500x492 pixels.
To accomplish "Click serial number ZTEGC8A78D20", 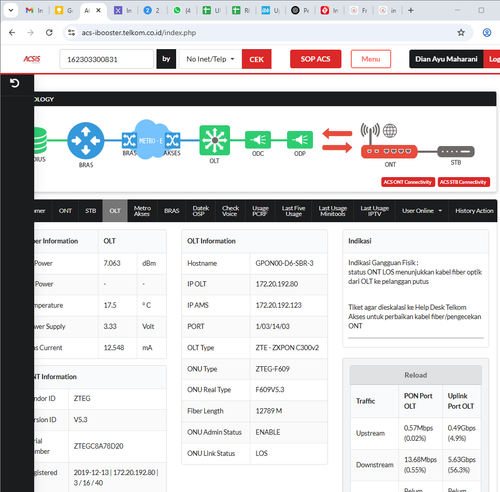I will click(98, 446).
